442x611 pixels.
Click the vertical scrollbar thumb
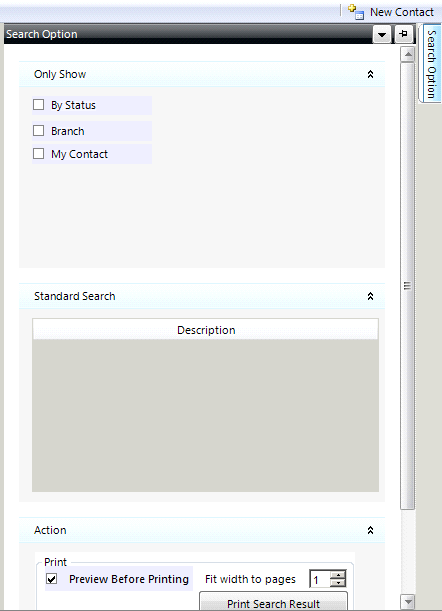[x=407, y=286]
